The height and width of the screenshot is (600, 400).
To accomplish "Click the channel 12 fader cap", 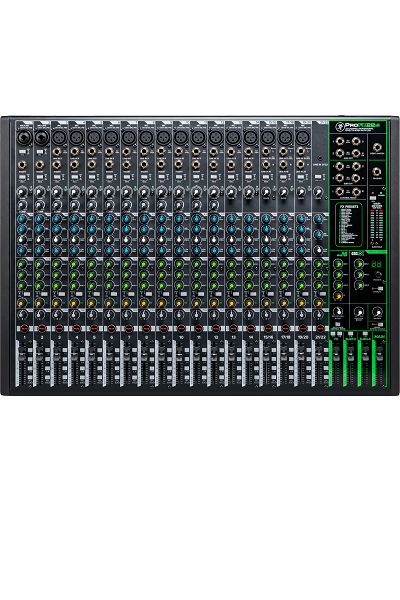I will coord(214,356).
